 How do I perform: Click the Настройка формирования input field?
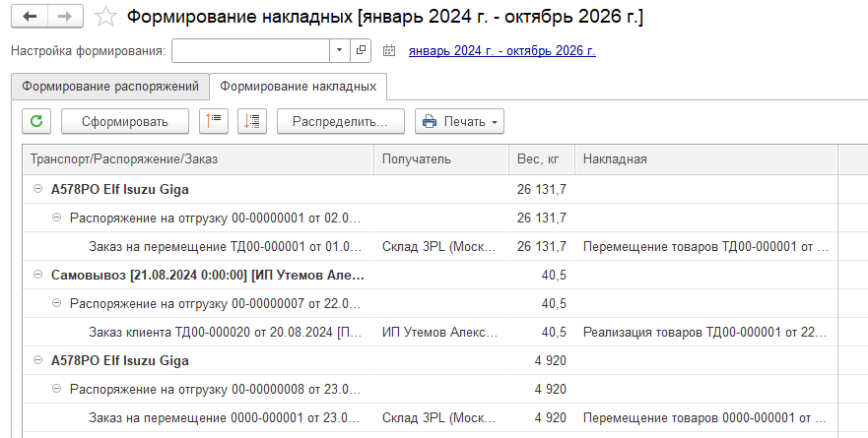point(250,50)
